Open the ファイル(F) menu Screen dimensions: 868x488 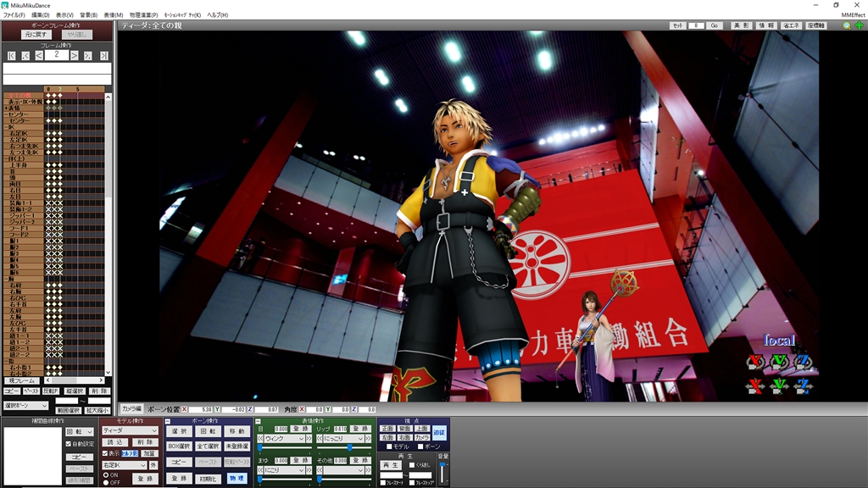pyautogui.click(x=14, y=15)
